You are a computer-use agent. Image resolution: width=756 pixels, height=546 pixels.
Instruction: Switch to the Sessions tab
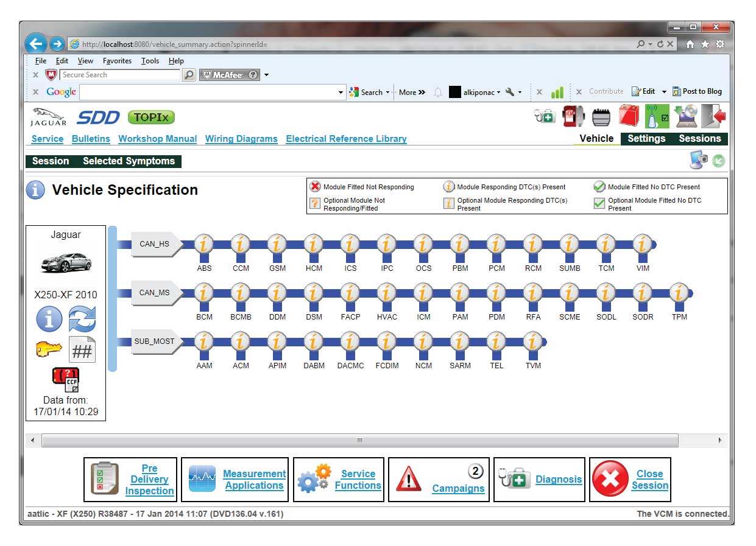tap(700, 139)
